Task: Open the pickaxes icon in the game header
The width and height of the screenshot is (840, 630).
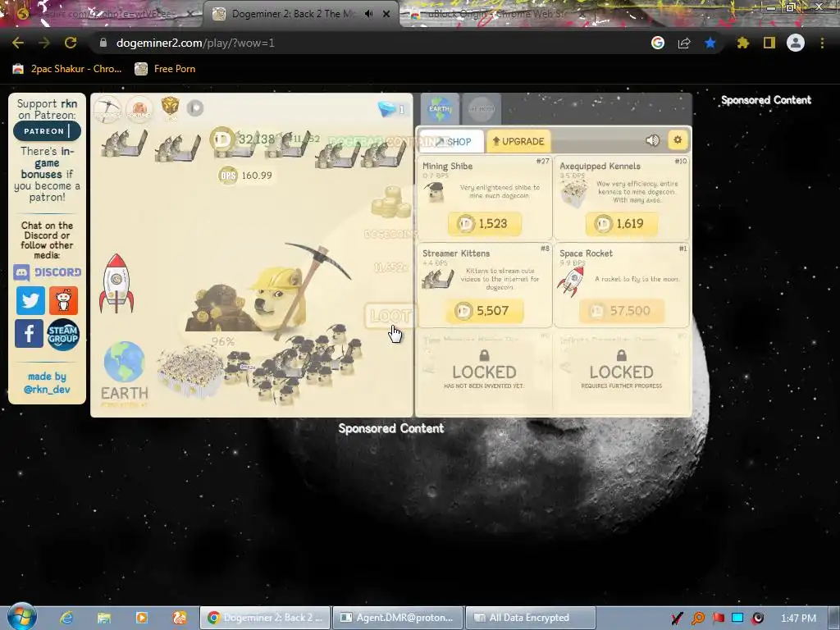Action: pyautogui.click(x=107, y=109)
